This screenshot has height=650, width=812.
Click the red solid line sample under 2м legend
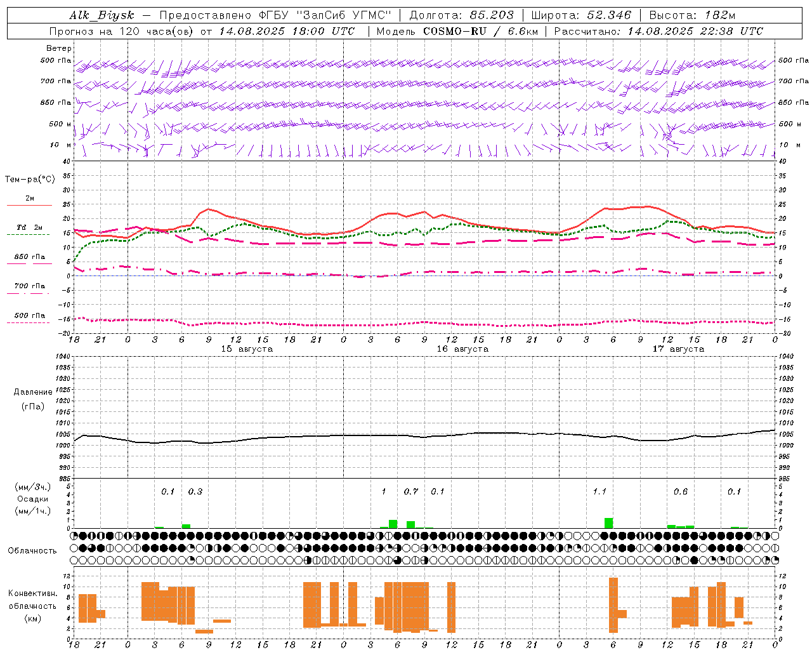[29, 206]
